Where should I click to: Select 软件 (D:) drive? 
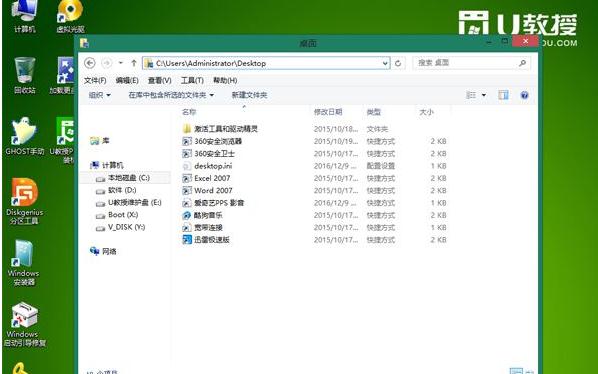click(x=116, y=190)
